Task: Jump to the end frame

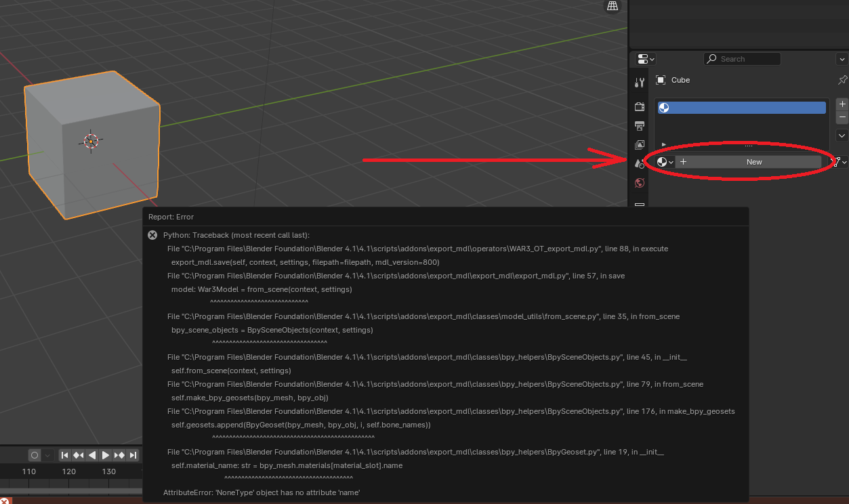Action: coord(133,455)
